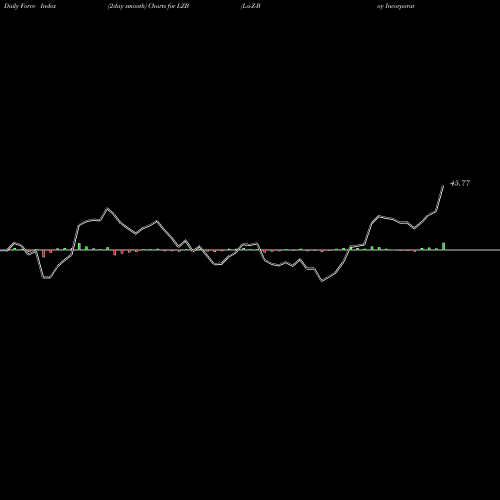Click the tallest green bar at chart end
Image resolution: width=500 pixels, height=500 pixels.
[444, 246]
